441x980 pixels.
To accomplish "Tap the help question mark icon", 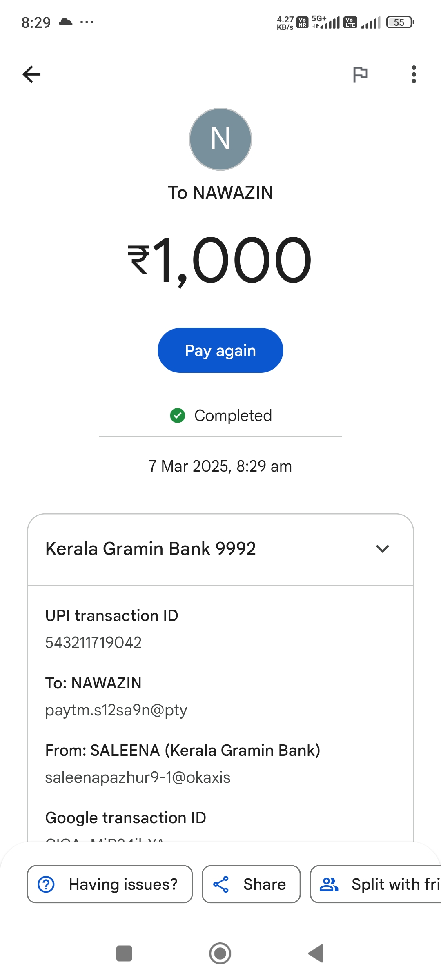I will (46, 884).
